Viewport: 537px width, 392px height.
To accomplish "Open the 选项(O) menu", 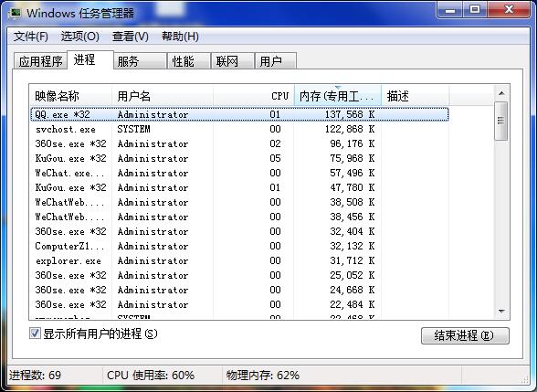I will pyautogui.click(x=79, y=37).
